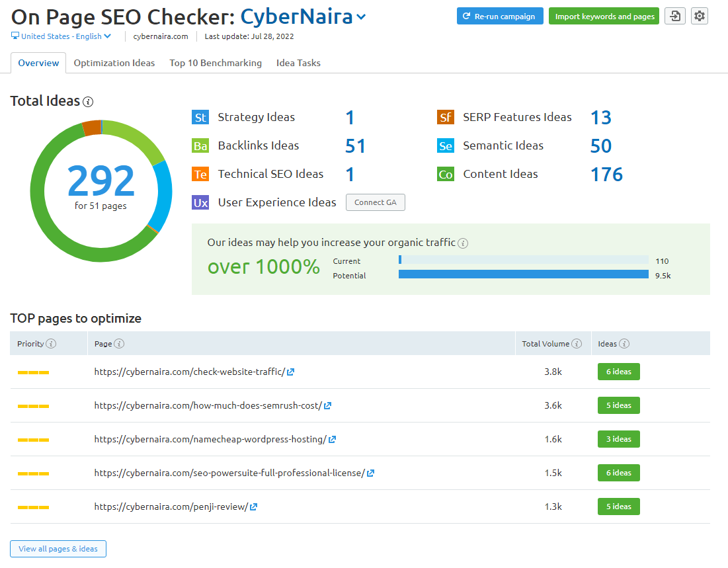Screen dimensions: 728x568
Task: Open penji-review external link icon
Action: point(253,507)
